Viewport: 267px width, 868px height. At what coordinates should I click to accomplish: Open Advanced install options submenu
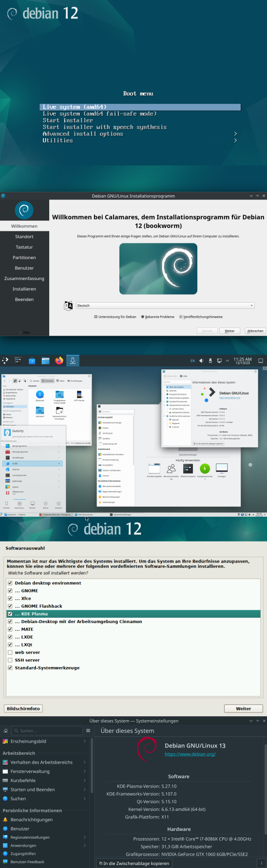pyautogui.click(x=140, y=134)
